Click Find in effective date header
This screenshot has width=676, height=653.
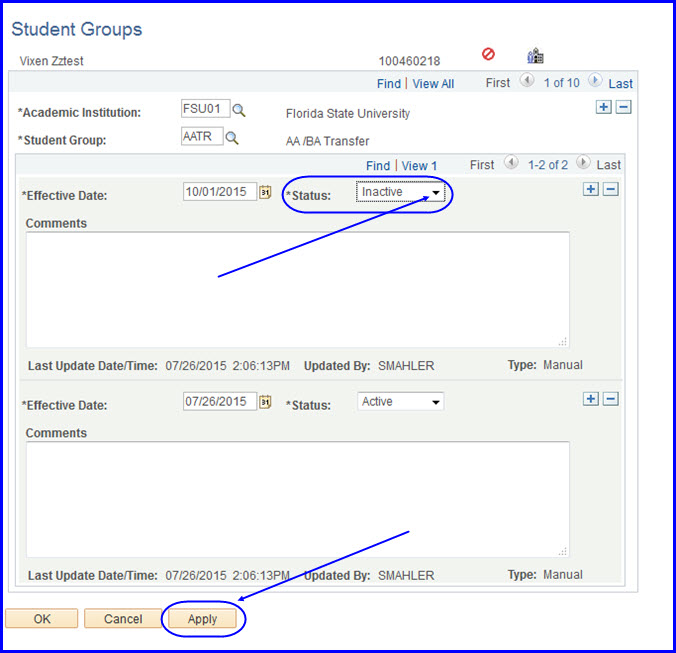point(378,166)
